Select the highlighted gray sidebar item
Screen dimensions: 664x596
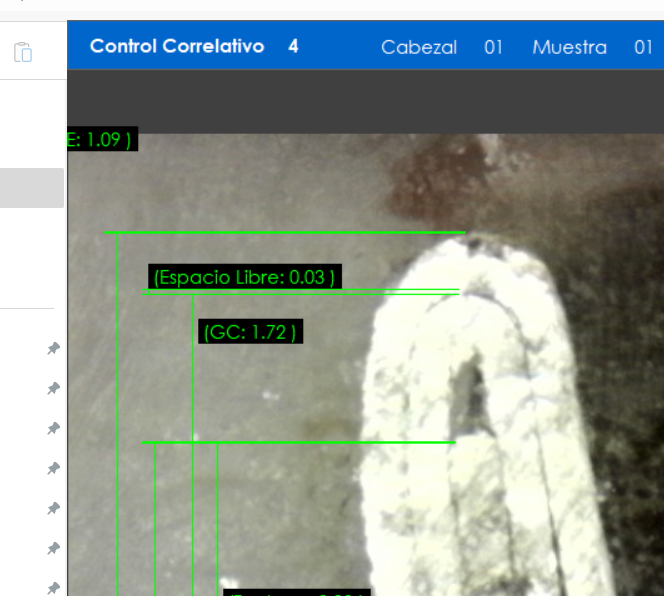pos(32,188)
